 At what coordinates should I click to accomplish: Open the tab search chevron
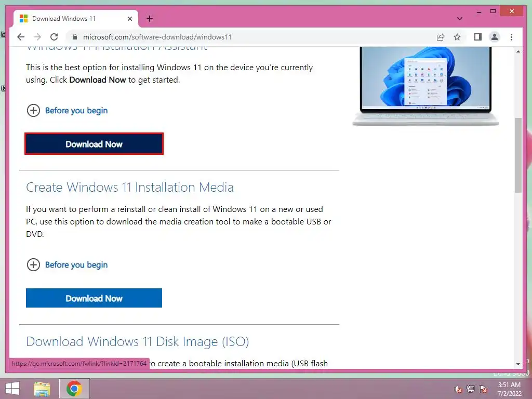point(459,19)
